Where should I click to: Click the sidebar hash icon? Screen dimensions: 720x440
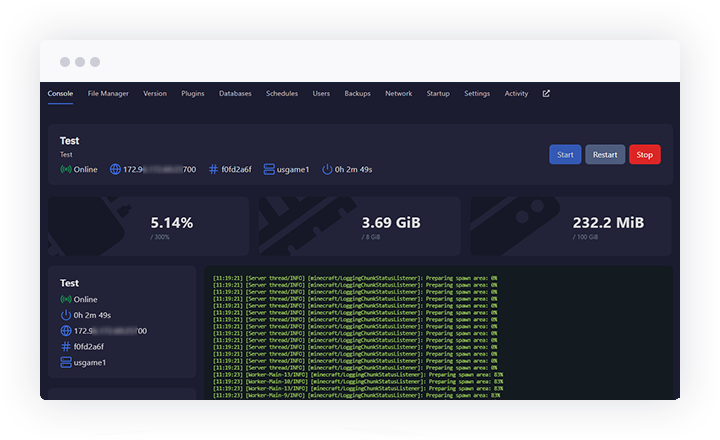[66, 346]
